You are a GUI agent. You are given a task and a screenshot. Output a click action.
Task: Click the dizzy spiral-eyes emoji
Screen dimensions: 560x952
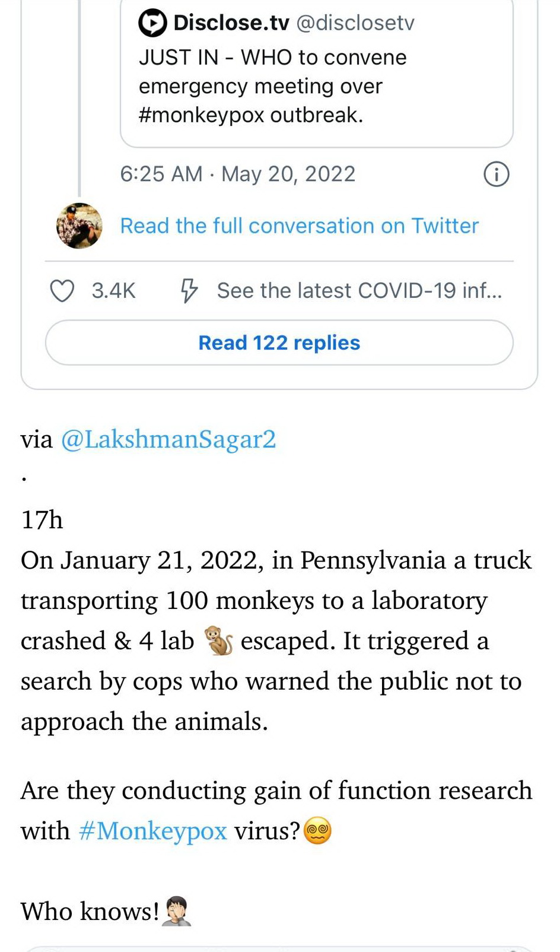(x=317, y=830)
